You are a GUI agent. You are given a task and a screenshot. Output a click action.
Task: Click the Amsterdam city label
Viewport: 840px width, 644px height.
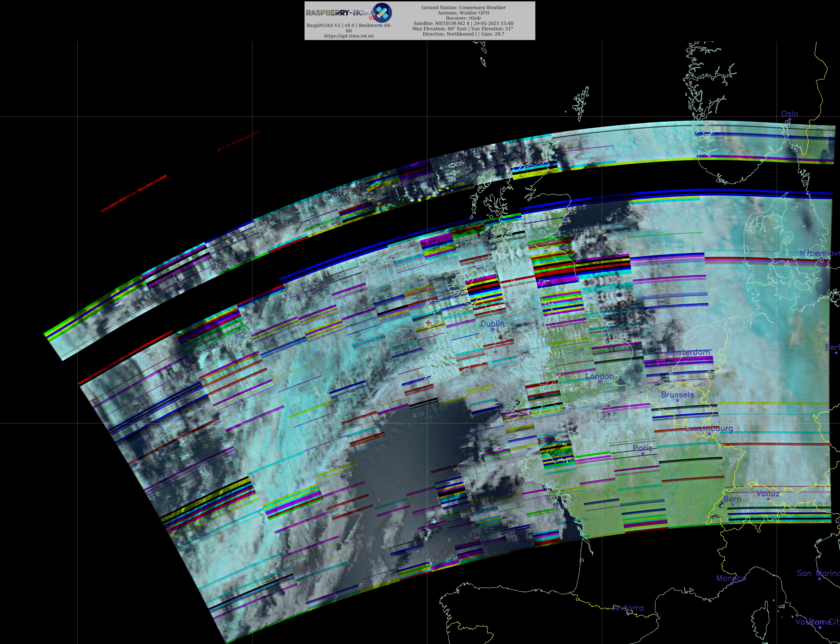click(x=687, y=352)
